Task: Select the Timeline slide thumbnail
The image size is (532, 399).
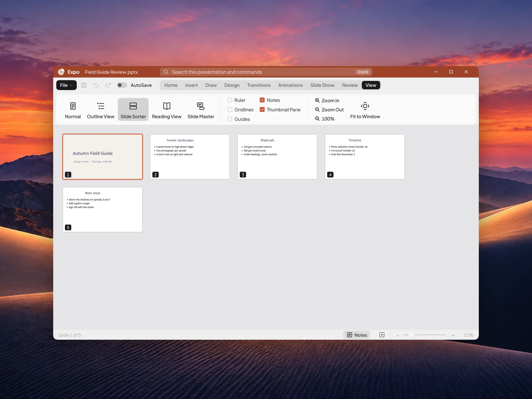Action: [365, 157]
